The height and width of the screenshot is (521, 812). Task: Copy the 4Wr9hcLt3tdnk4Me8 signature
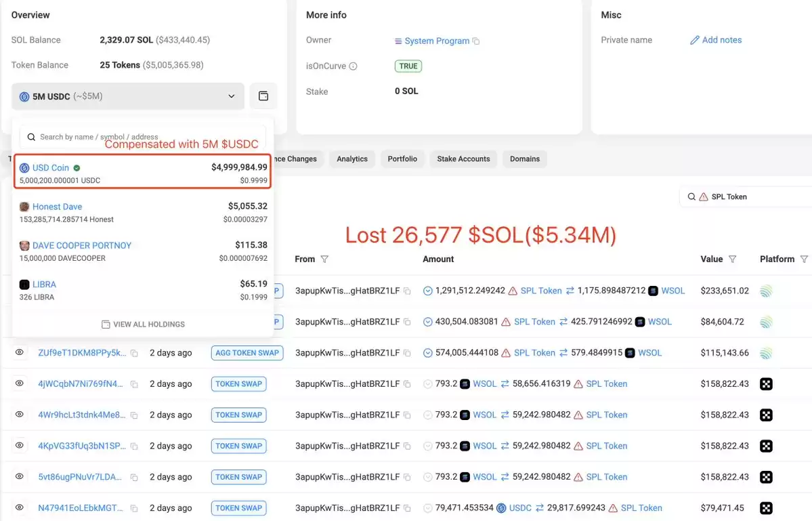point(134,415)
